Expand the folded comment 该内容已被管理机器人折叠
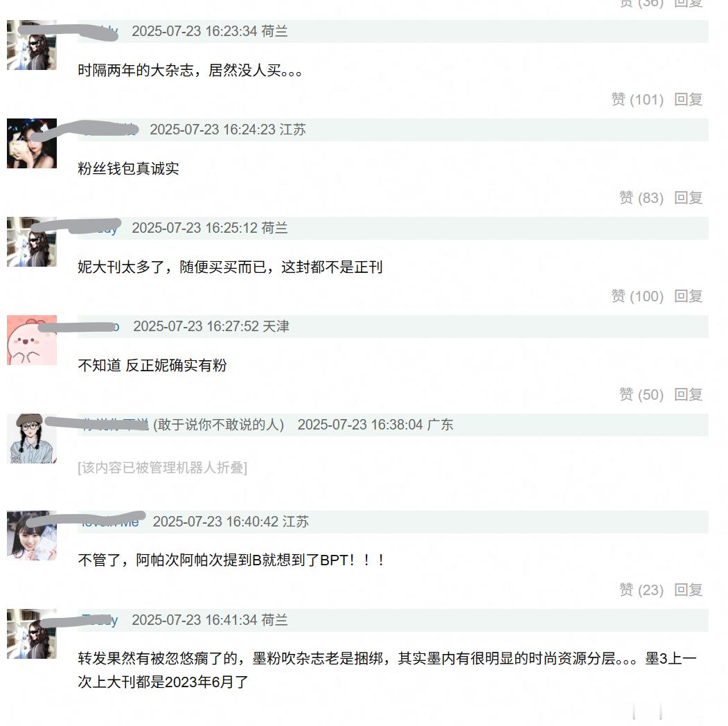This screenshot has height=726, width=728. [163, 468]
